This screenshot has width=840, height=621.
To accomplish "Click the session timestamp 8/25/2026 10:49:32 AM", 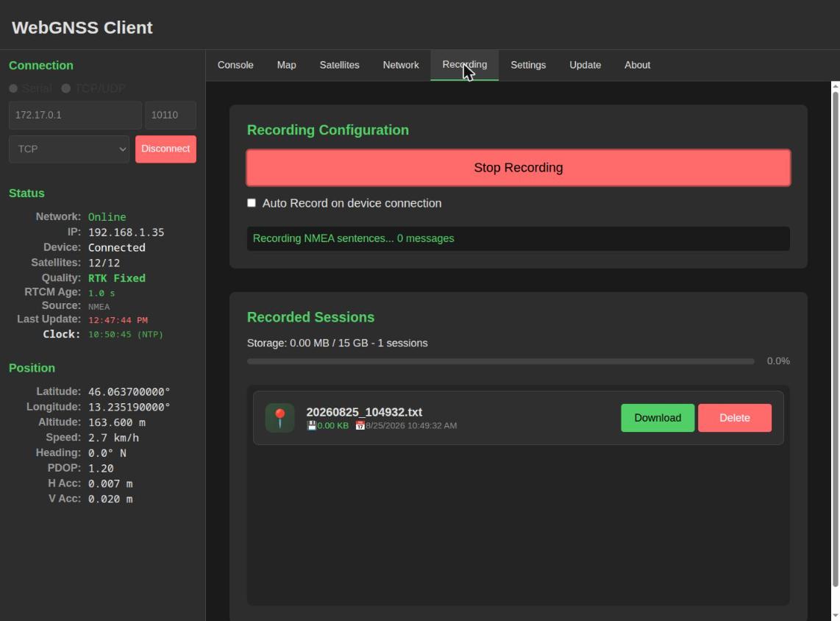I will (x=411, y=425).
